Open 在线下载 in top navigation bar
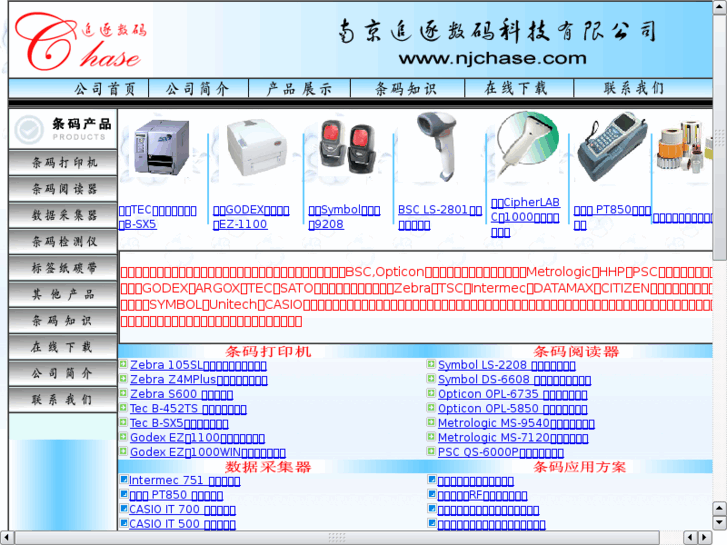This screenshot has height=545, width=727. (x=516, y=88)
